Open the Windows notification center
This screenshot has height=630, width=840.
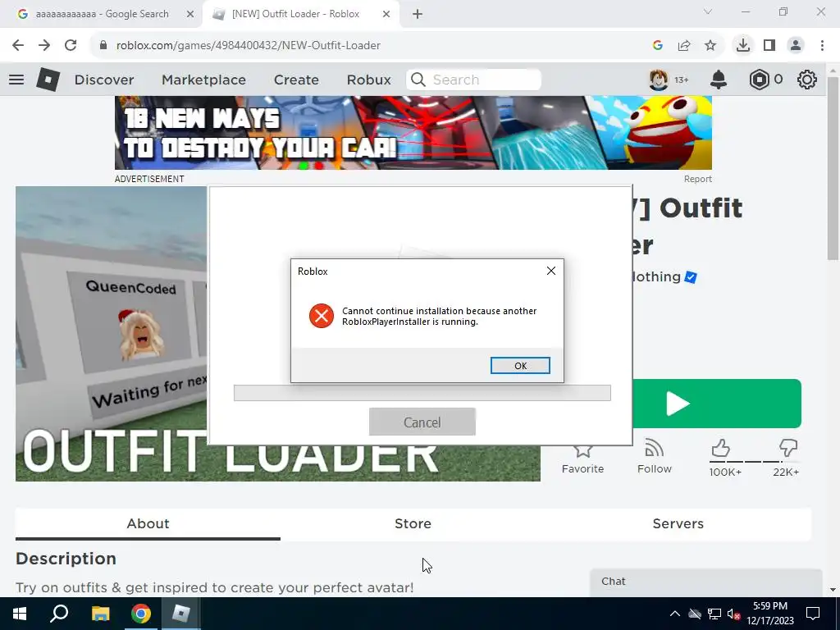coord(813,614)
